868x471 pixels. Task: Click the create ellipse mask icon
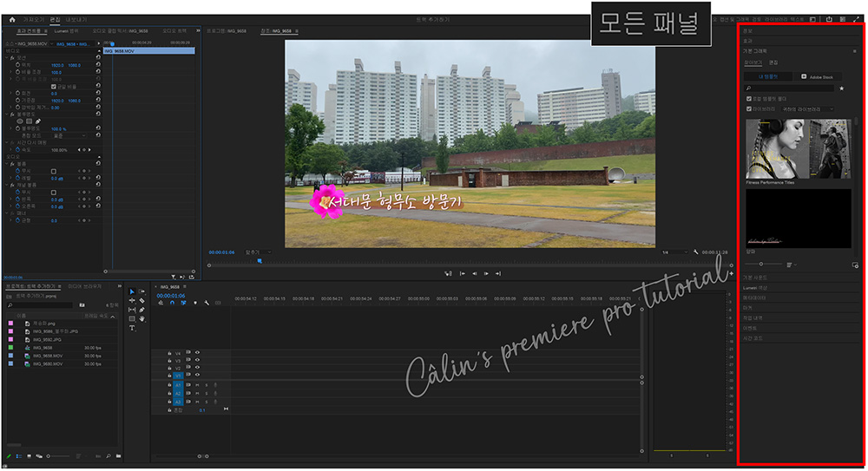point(20,121)
